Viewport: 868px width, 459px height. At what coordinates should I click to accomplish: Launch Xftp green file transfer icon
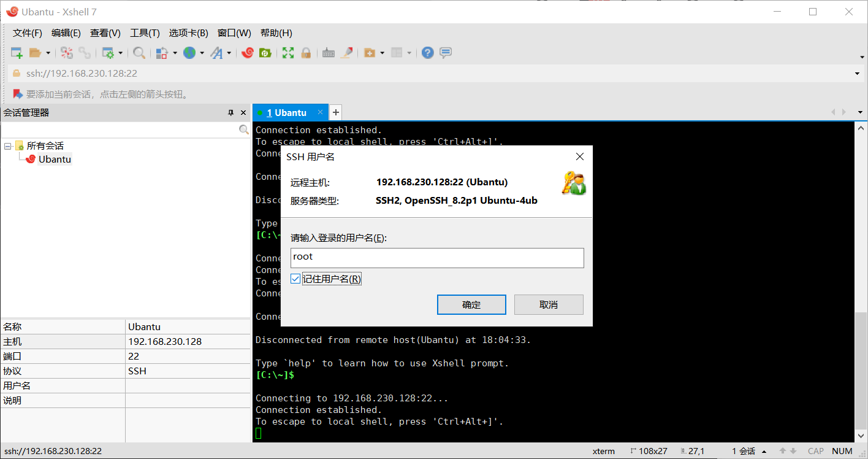(265, 53)
